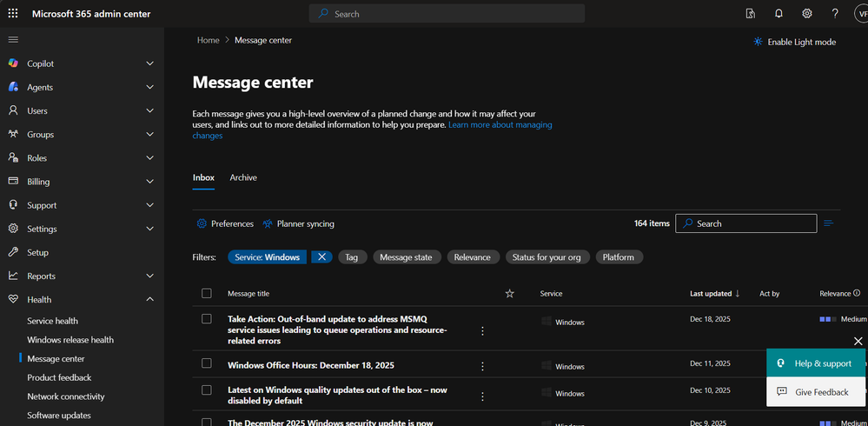Switch to the Inbox tab
The height and width of the screenshot is (426, 868).
click(x=203, y=178)
